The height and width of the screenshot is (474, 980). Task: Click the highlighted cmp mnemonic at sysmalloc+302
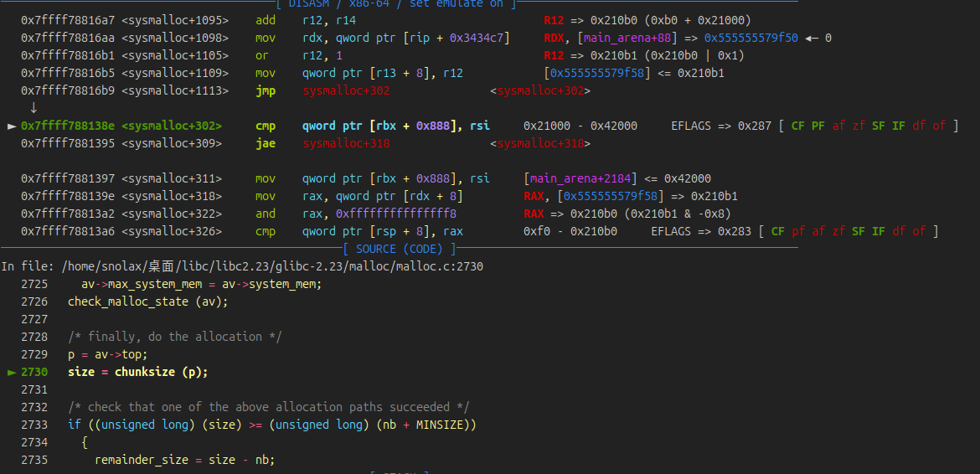pos(266,126)
